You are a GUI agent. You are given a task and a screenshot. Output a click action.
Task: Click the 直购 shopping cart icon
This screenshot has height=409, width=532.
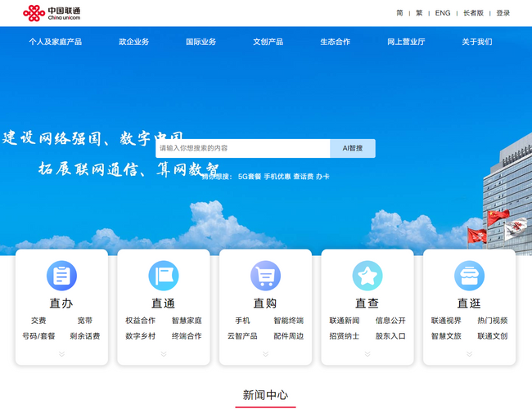(265, 276)
